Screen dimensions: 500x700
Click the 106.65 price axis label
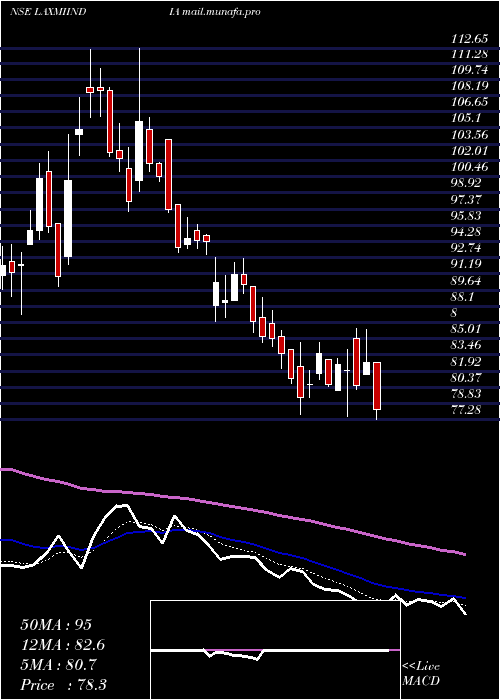(x=470, y=102)
